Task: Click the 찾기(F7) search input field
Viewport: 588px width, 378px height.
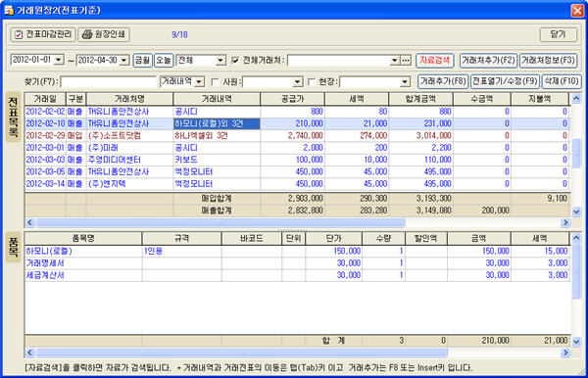Action: point(109,81)
